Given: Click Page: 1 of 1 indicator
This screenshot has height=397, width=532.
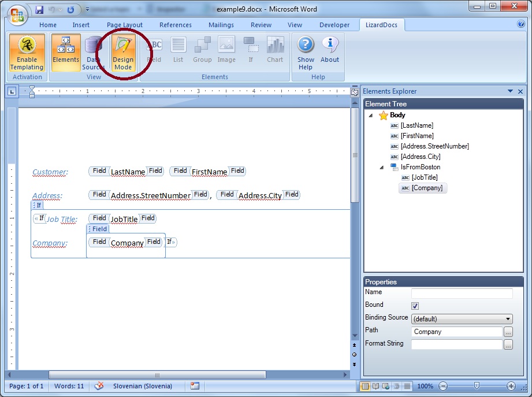Looking at the screenshot, I should click(27, 386).
